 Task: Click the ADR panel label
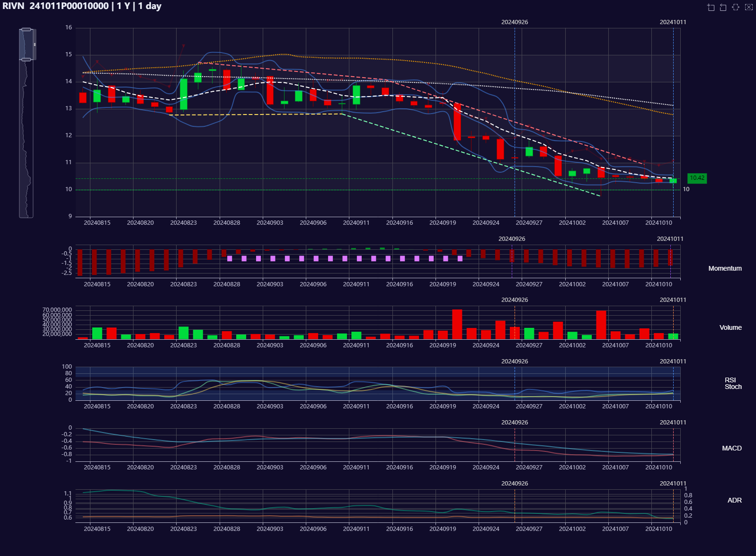coord(734,500)
